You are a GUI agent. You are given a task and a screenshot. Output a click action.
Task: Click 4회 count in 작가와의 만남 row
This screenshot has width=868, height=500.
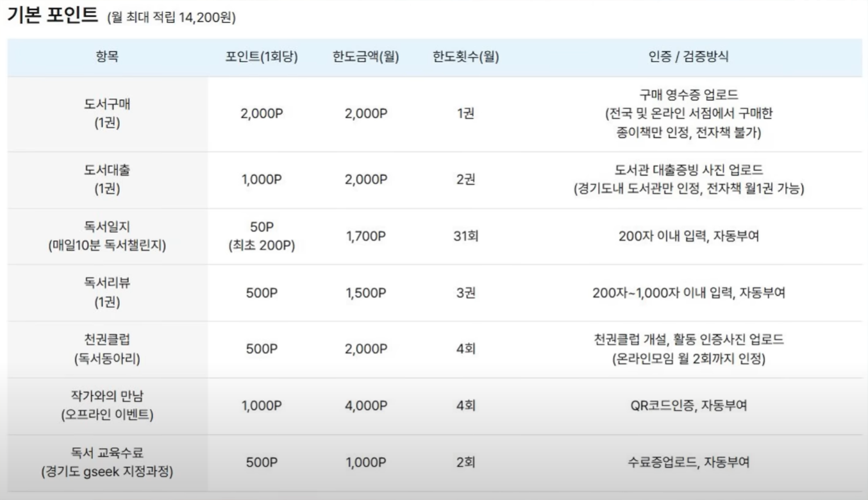coord(466,406)
